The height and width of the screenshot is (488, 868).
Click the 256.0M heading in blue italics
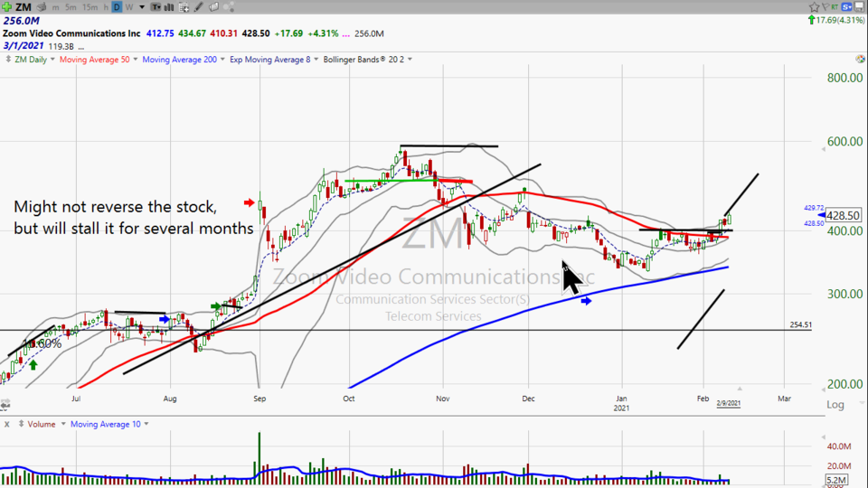click(21, 21)
